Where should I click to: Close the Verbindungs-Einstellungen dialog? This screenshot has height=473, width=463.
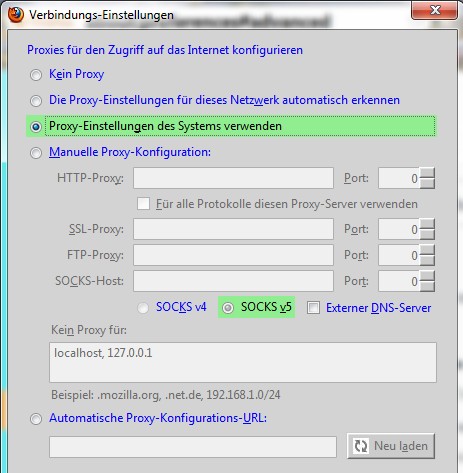(x=435, y=10)
